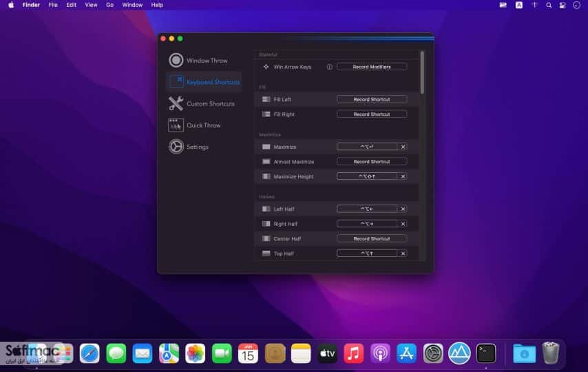Clear the Maximize Height shortcut

pos(403,176)
